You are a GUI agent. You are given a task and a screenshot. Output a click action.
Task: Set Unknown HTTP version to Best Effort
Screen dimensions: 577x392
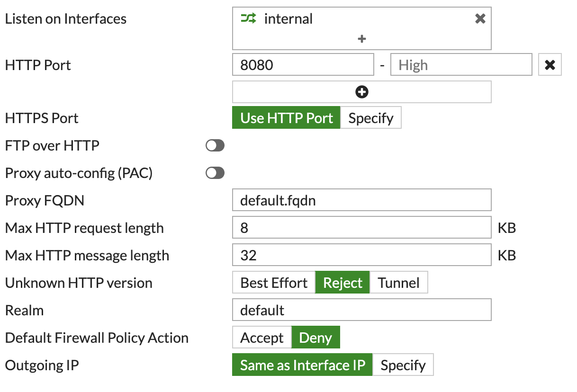click(x=273, y=282)
